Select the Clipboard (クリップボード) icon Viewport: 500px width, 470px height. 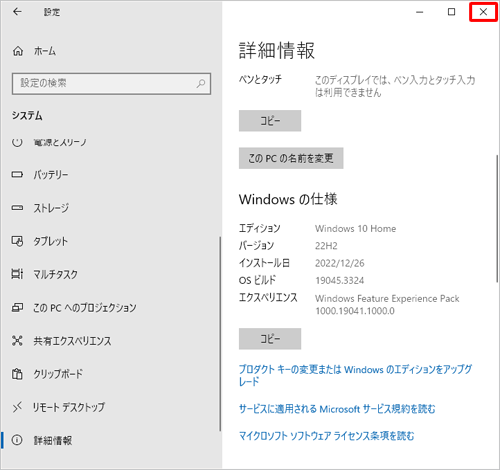coord(17,374)
